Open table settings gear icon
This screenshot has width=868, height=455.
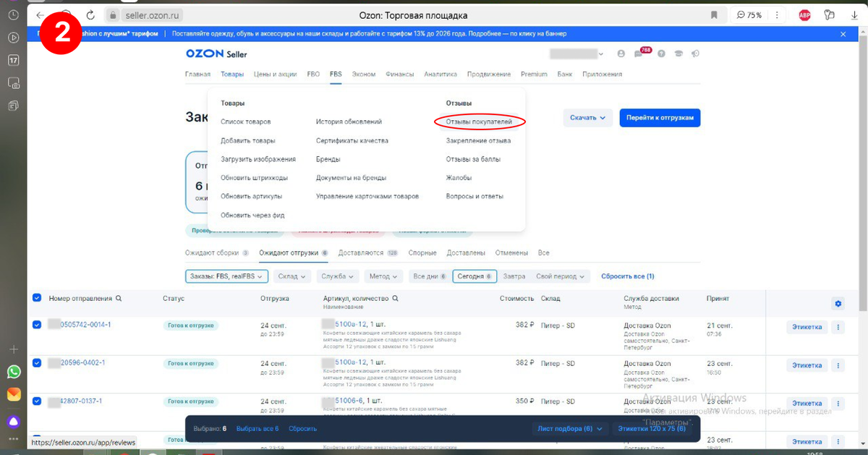pyautogui.click(x=838, y=304)
